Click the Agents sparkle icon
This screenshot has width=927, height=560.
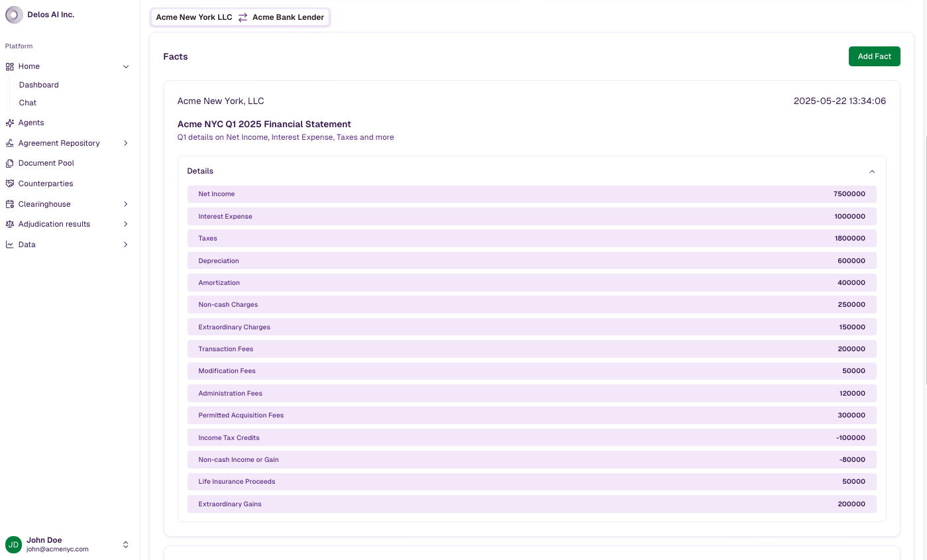pyautogui.click(x=10, y=123)
